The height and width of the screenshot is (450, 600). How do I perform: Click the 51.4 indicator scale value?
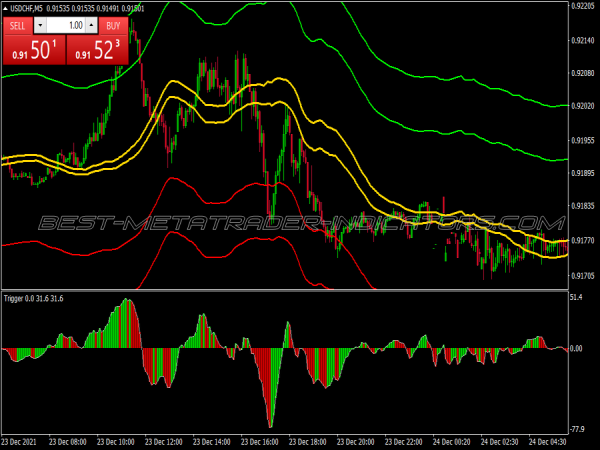[576, 297]
